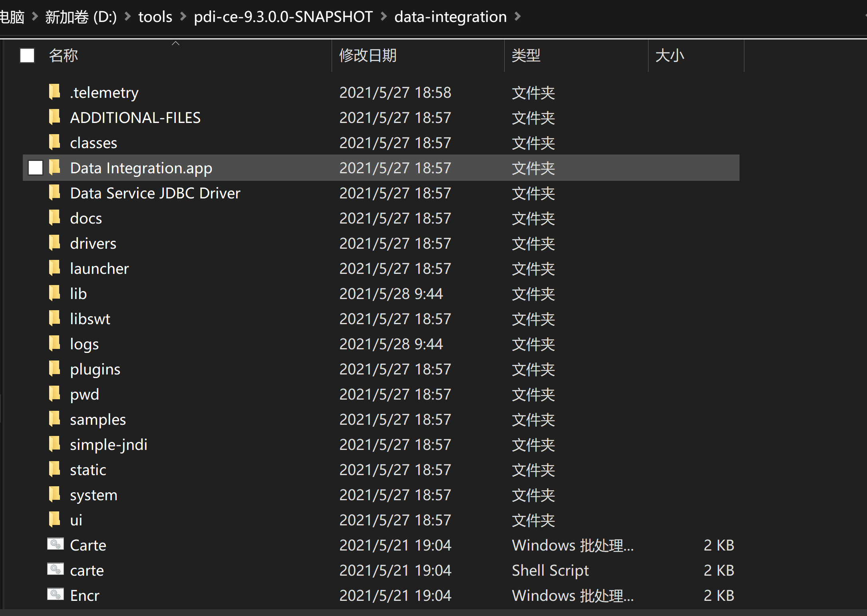The width and height of the screenshot is (867, 616).
Task: Click the chevron after data-integration breadcrumb
Action: pos(518,16)
